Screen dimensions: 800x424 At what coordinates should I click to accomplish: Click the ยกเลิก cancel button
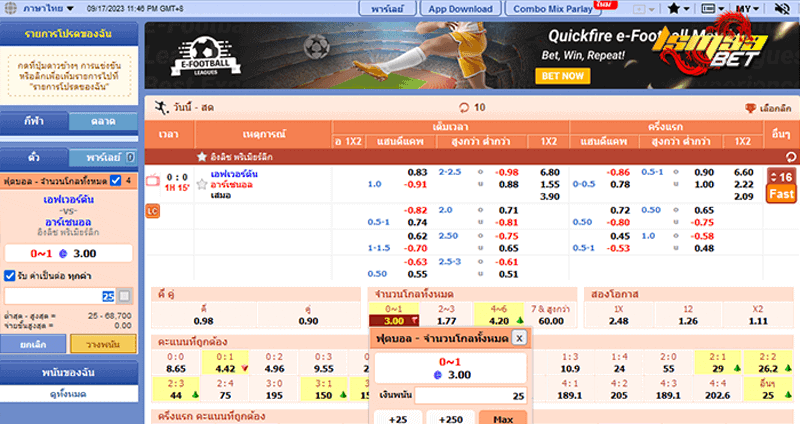[33, 344]
